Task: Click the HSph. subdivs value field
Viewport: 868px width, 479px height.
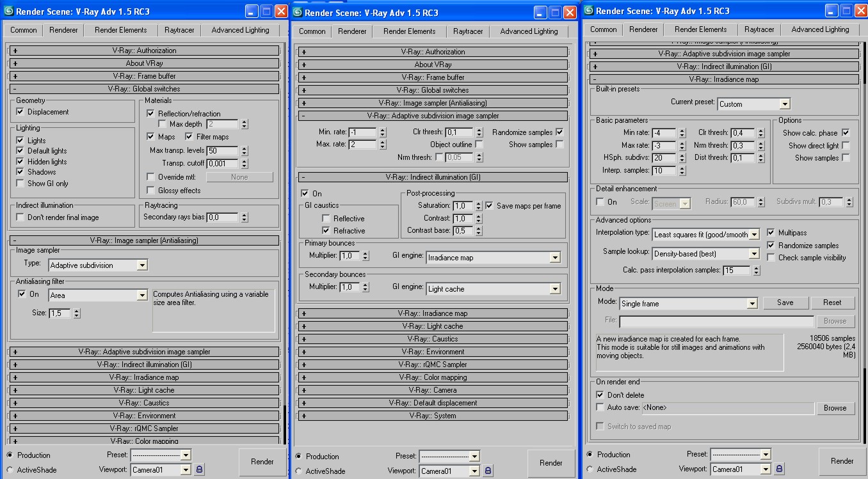Action: tap(664, 158)
